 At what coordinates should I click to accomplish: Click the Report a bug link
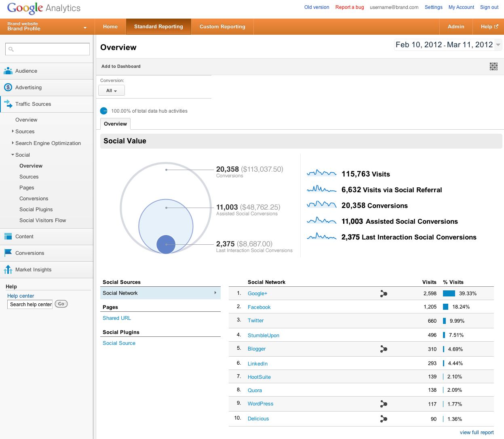350,7
